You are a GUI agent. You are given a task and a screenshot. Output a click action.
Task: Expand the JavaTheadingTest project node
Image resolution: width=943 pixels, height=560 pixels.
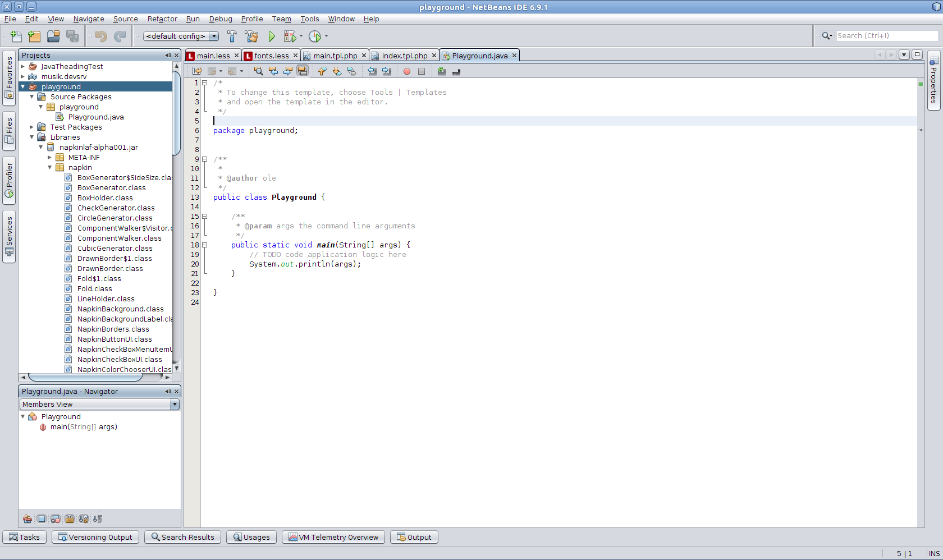(x=23, y=66)
